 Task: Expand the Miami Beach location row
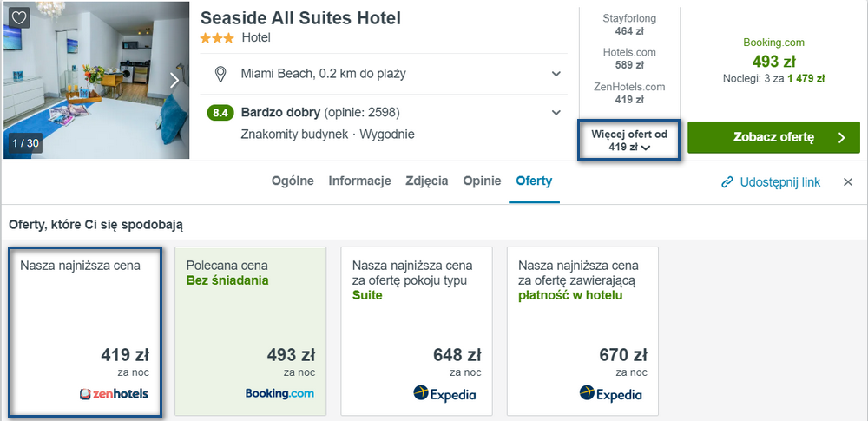click(x=384, y=74)
